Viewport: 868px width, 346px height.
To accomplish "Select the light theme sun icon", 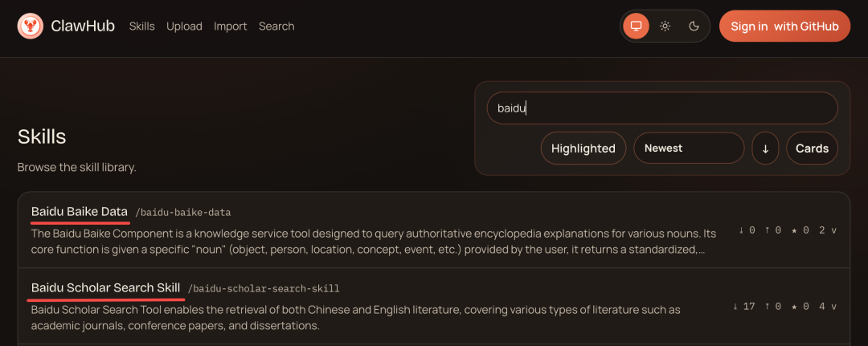I will (x=665, y=26).
